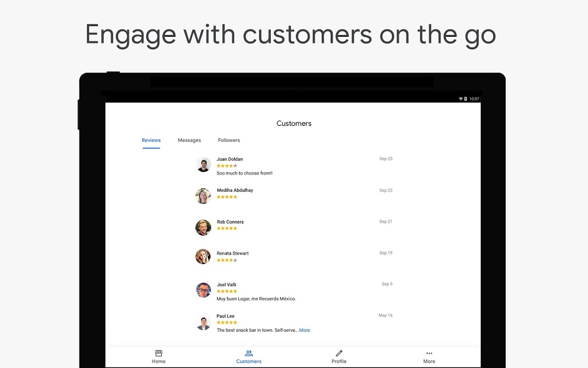Click Paul Lee's avatar thumbnail

tap(203, 322)
